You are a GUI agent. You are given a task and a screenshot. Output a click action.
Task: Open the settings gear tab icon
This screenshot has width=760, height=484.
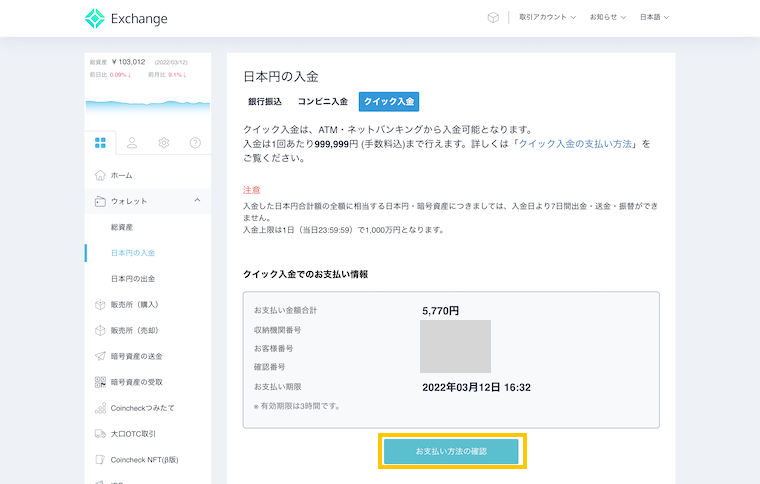tap(164, 143)
